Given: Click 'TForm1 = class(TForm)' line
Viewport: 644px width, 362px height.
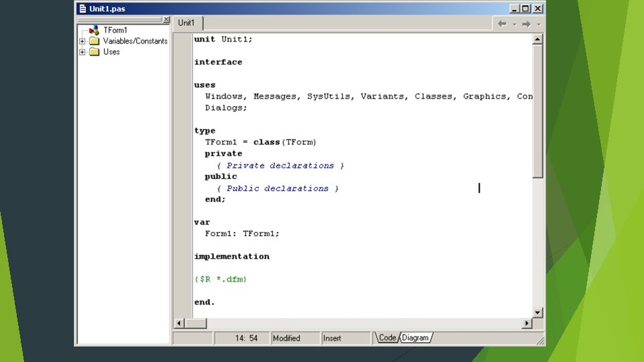Looking at the screenshot, I should (x=260, y=142).
